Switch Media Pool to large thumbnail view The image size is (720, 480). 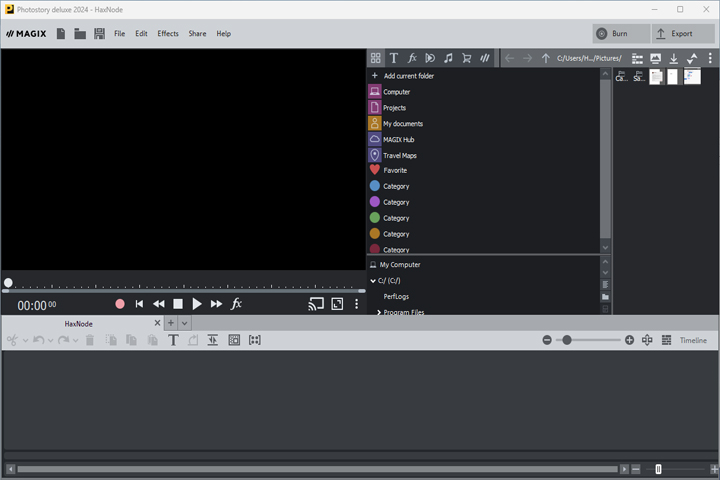[656, 58]
